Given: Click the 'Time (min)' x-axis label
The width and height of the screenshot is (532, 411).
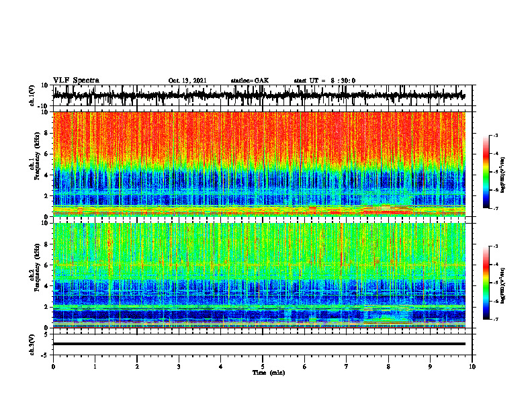Looking at the screenshot, I should (269, 373).
